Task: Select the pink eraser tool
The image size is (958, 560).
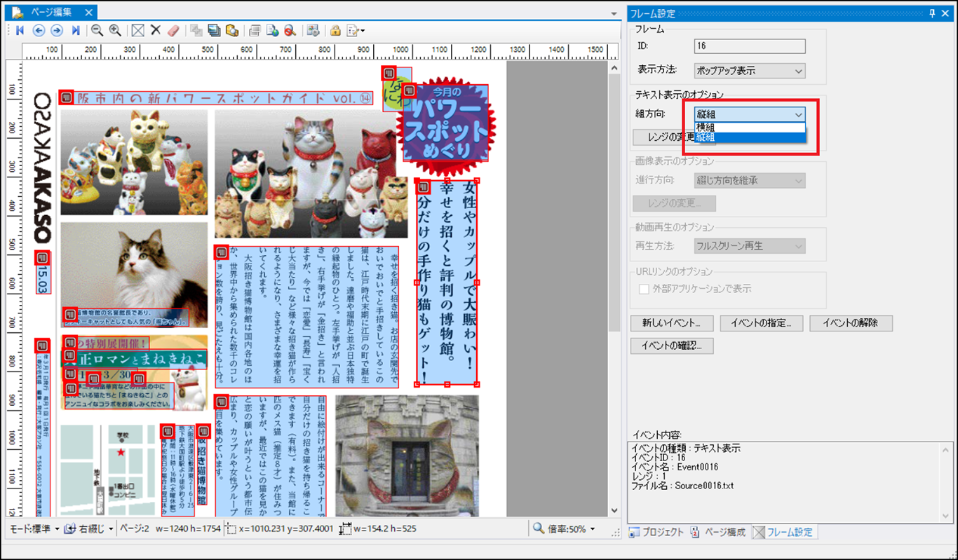Action: (x=175, y=30)
